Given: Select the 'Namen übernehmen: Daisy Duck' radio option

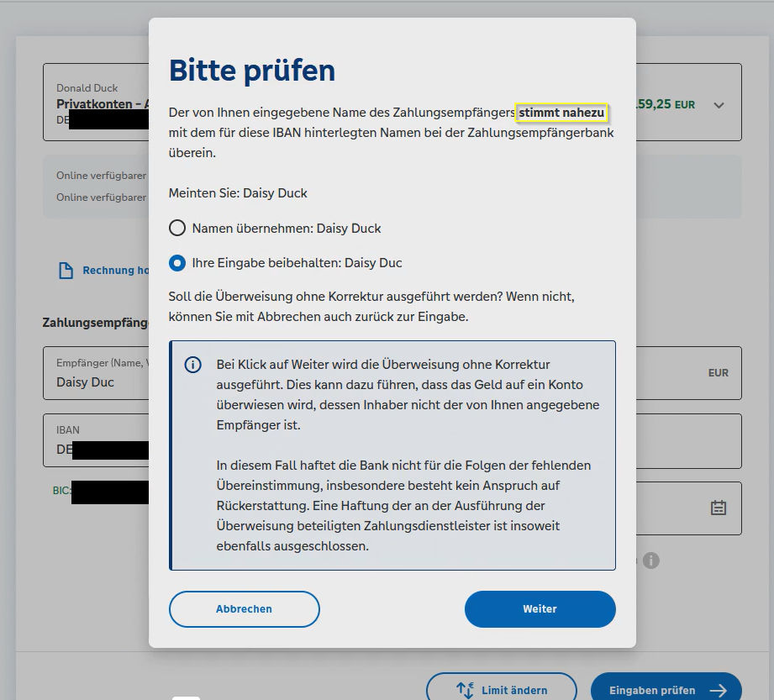Looking at the screenshot, I should [177, 228].
